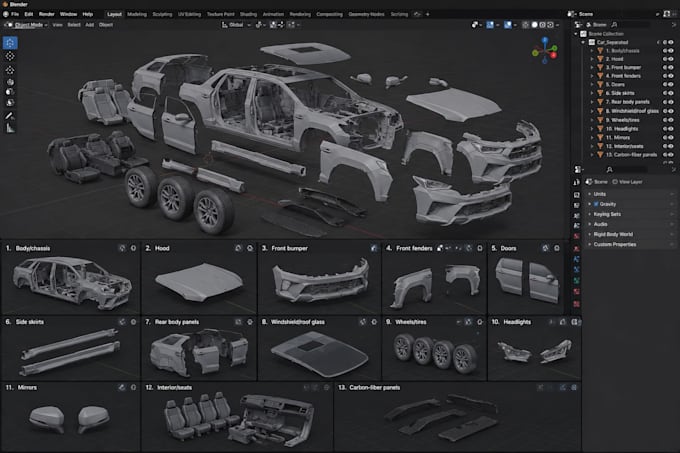Screen dimensions: 680x453
Task: Open the viewport Add menu
Action: tap(89, 25)
